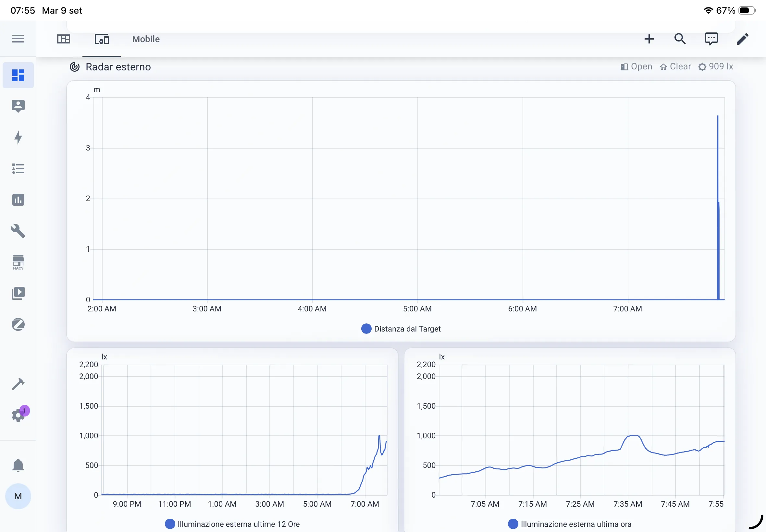766x532 pixels.
Task: Toggle Illuminazione esterna ultima ora legend
Action: (570, 524)
